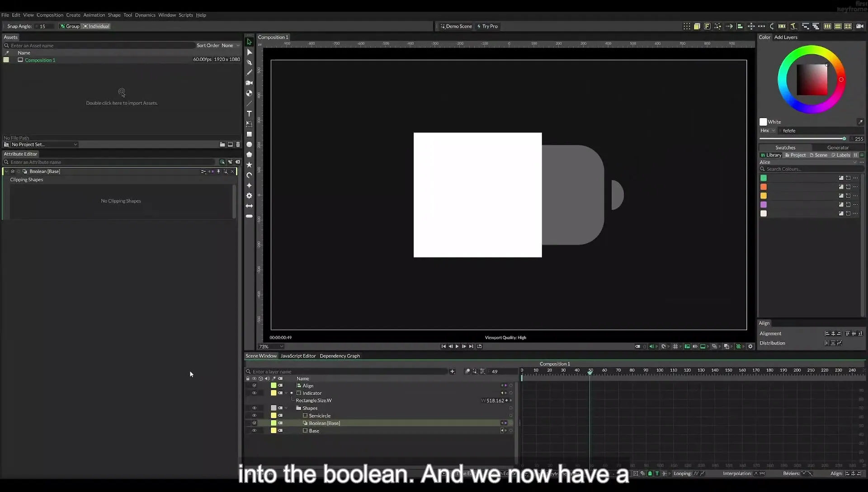
Task: Select the Cog shape tool
Action: (x=249, y=196)
